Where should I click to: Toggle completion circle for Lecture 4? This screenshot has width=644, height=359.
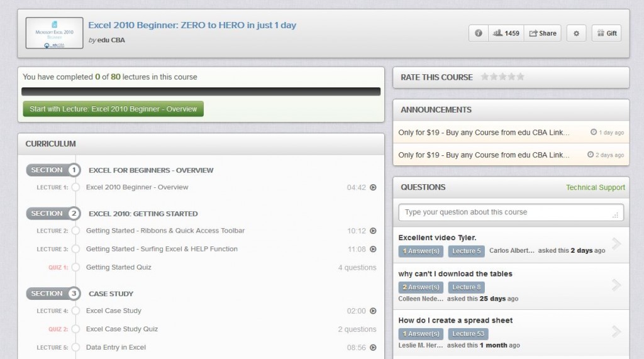(75, 311)
